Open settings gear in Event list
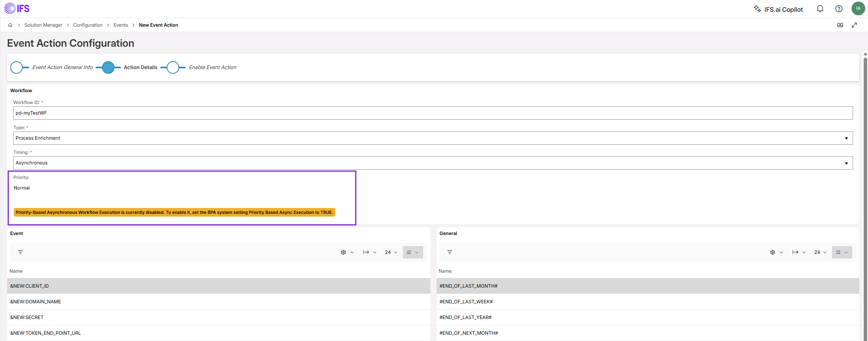The height and width of the screenshot is (341, 868). pos(343,252)
